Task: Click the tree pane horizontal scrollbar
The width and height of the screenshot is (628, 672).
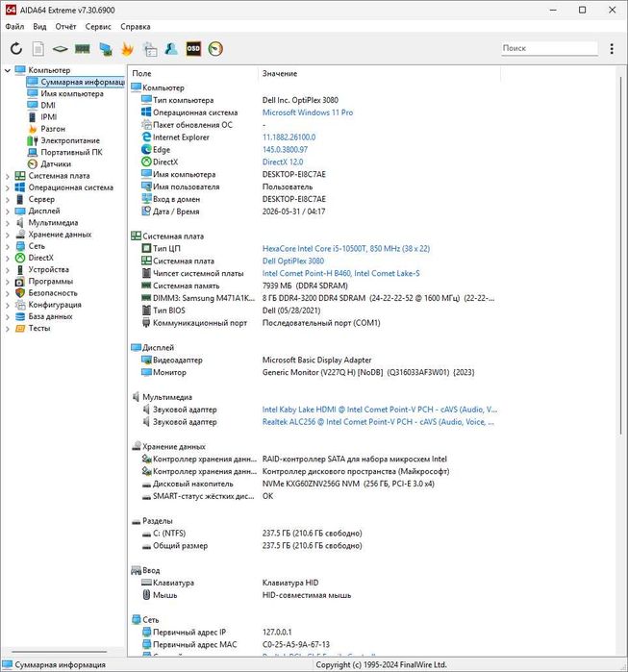Action: coord(60,652)
